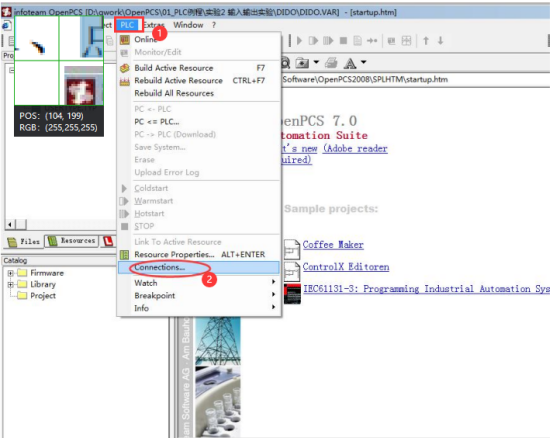Viewport: 554px width, 438px height.
Task: Expand the Watch submenu
Action: pos(199,283)
